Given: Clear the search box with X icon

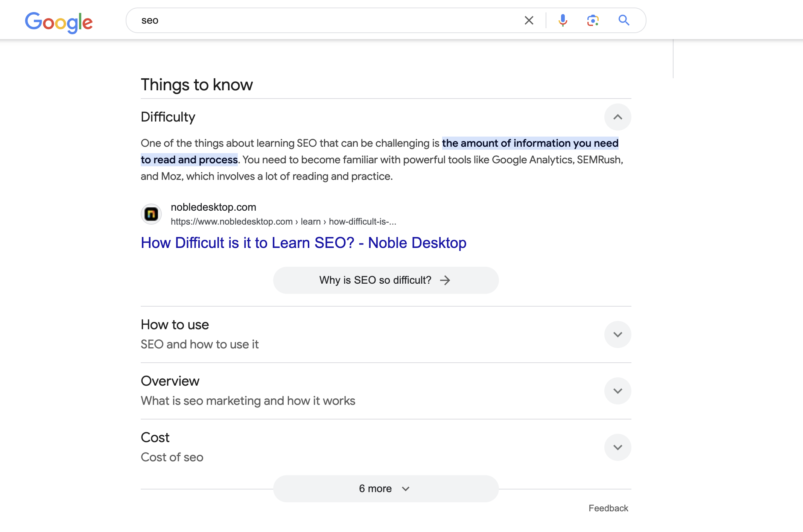Looking at the screenshot, I should 529,20.
